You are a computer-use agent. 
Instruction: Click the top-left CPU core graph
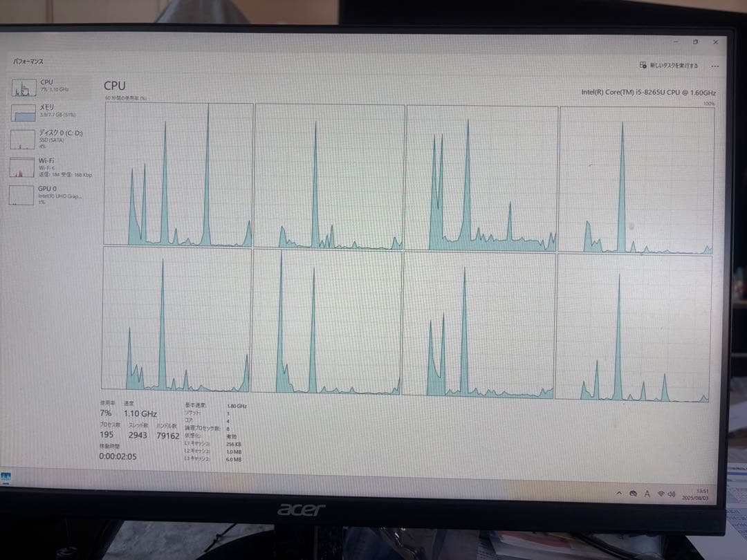click(x=176, y=173)
